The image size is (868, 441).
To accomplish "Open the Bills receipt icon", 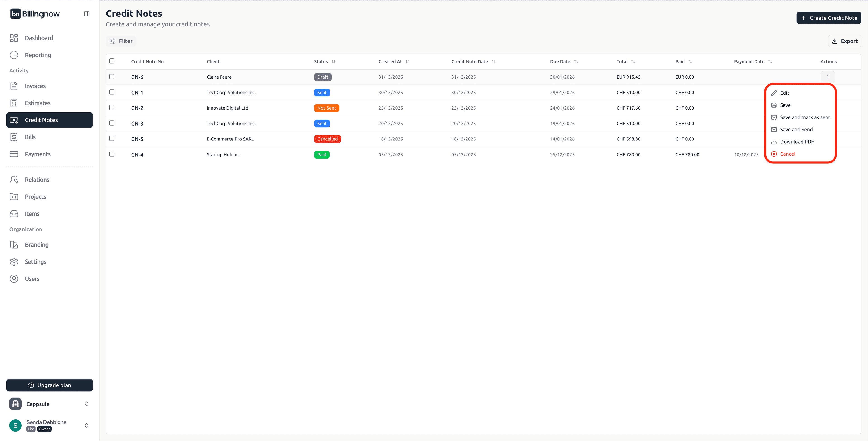I will coord(14,137).
